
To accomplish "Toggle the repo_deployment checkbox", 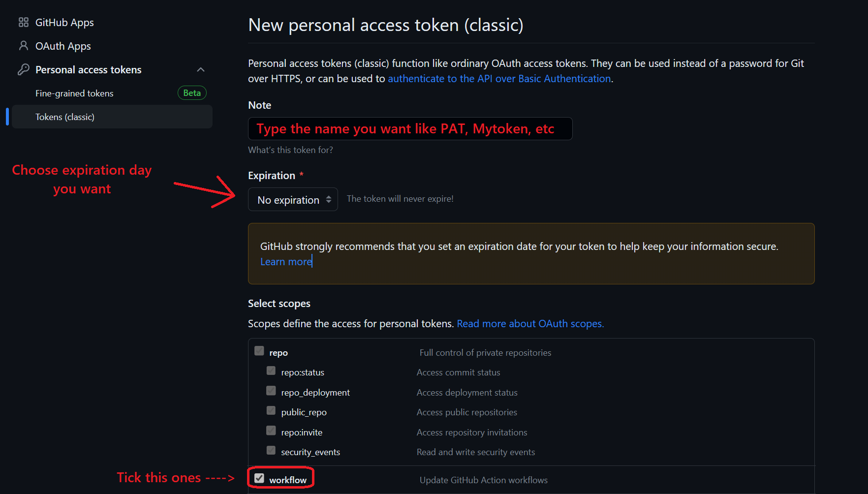I will [271, 391].
